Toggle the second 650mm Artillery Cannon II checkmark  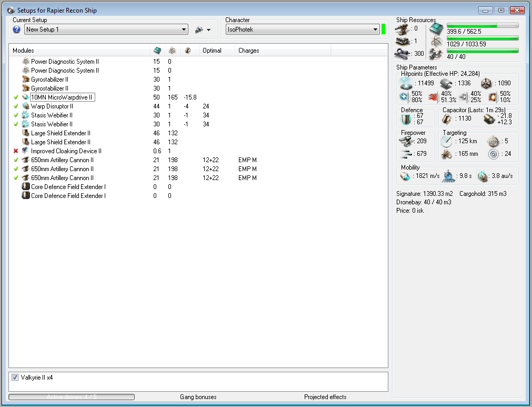[16, 169]
